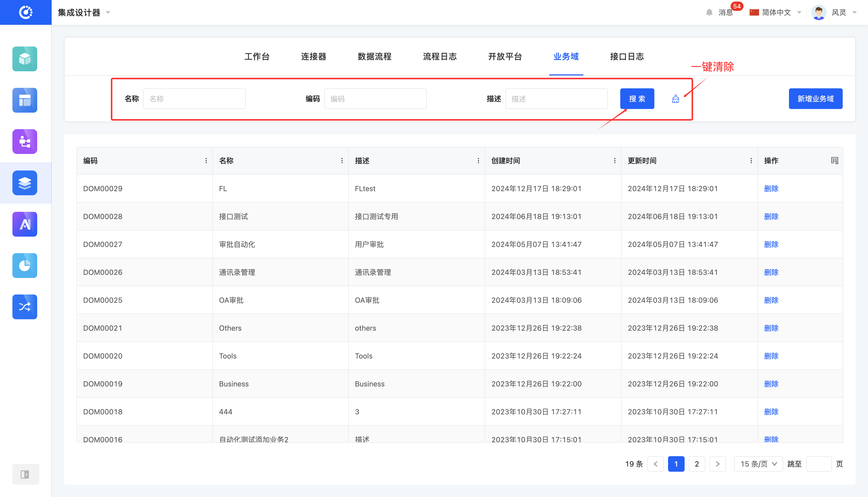Focus the 名称 search input field
Viewport: 868px width, 497px height.
194,99
